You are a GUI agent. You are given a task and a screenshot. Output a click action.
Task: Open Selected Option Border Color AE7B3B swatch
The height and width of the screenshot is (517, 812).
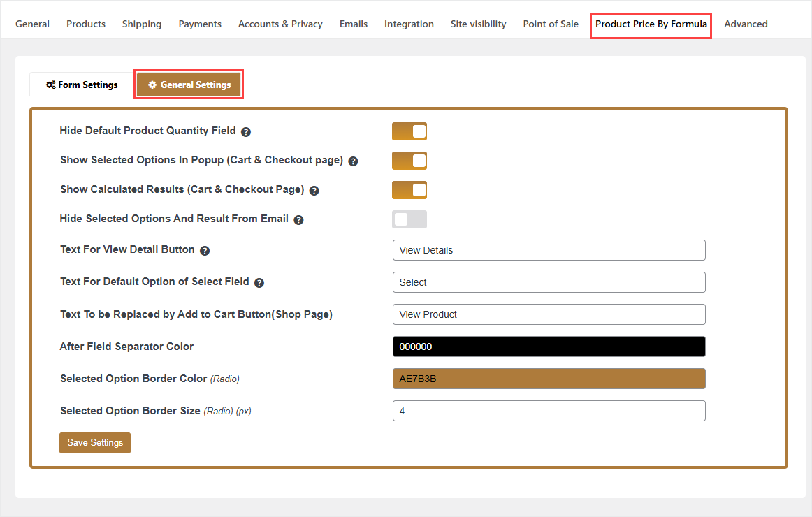[549, 379]
